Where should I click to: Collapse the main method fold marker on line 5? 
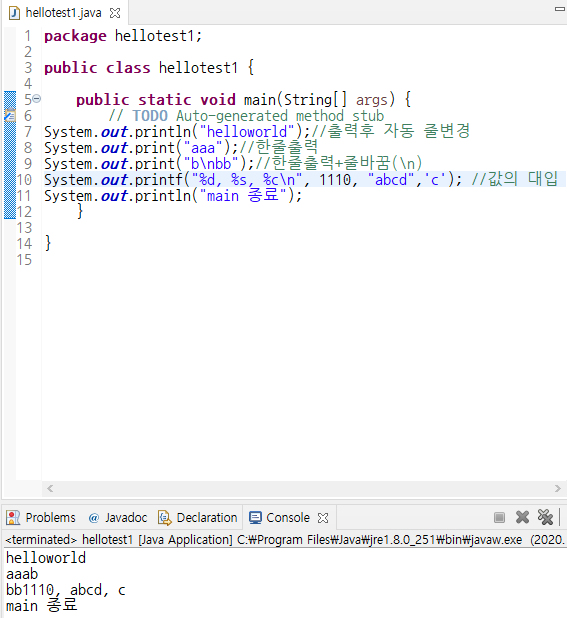coord(37,99)
